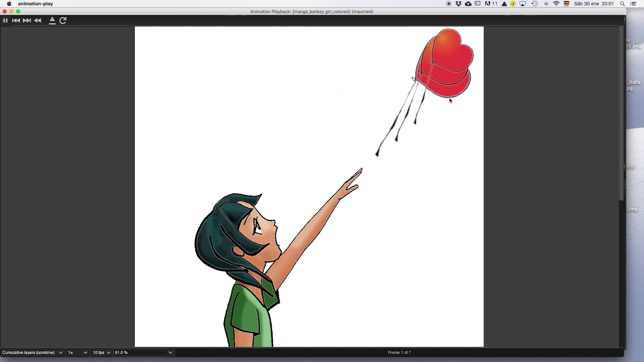Click the yellow J circle icon
This screenshot has width=644, height=362.
pos(513,4)
